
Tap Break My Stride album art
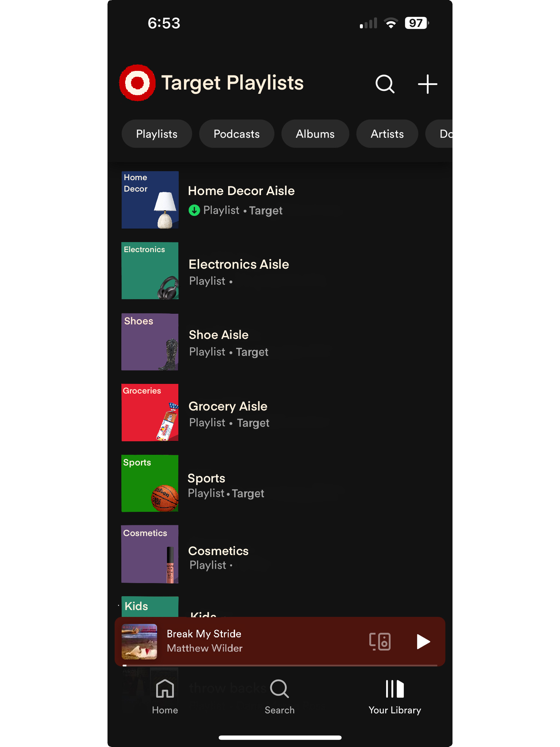(139, 642)
